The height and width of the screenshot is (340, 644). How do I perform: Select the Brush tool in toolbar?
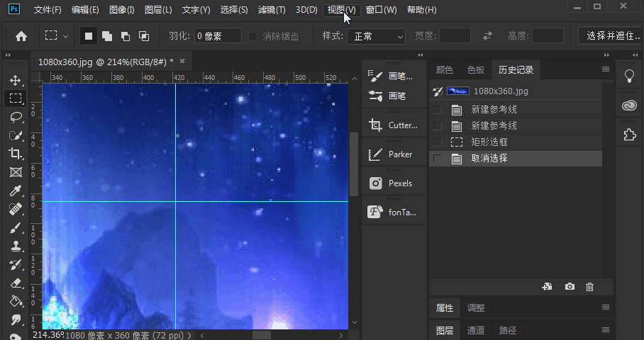pos(16,227)
